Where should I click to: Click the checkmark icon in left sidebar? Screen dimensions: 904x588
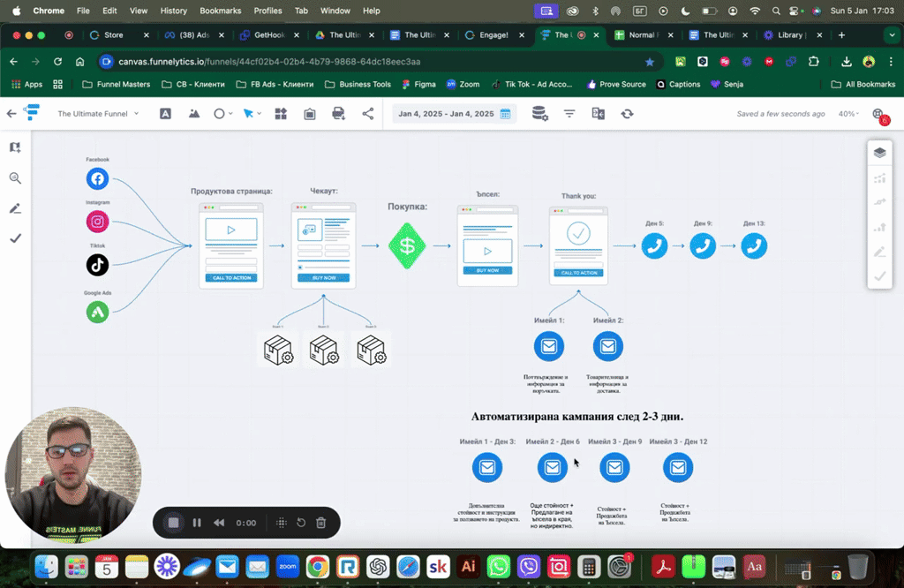pyautogui.click(x=16, y=238)
